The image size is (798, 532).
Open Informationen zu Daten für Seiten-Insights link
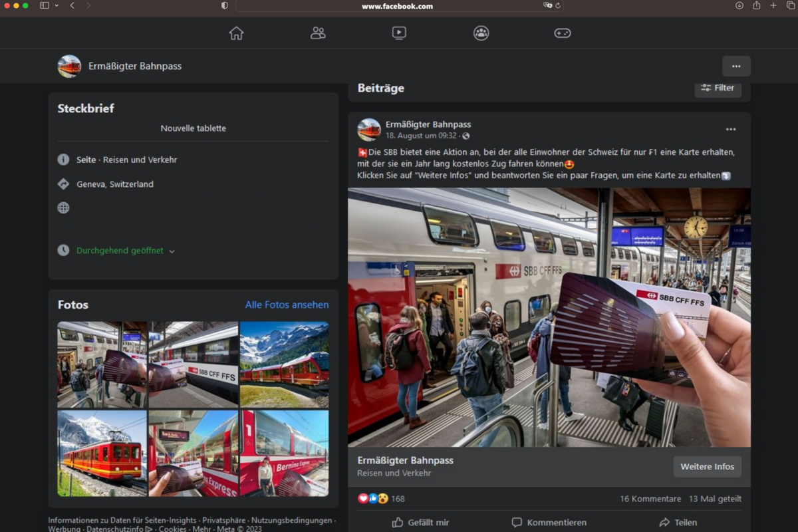122,521
